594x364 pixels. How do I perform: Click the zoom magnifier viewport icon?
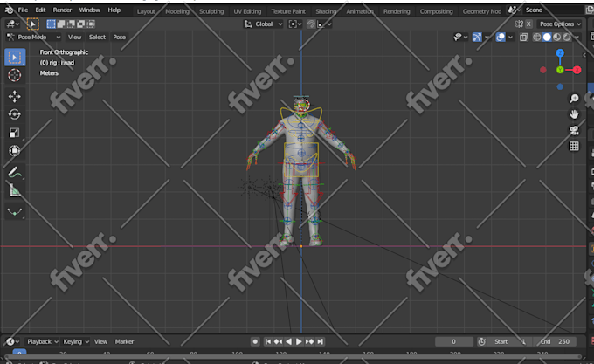click(x=574, y=99)
